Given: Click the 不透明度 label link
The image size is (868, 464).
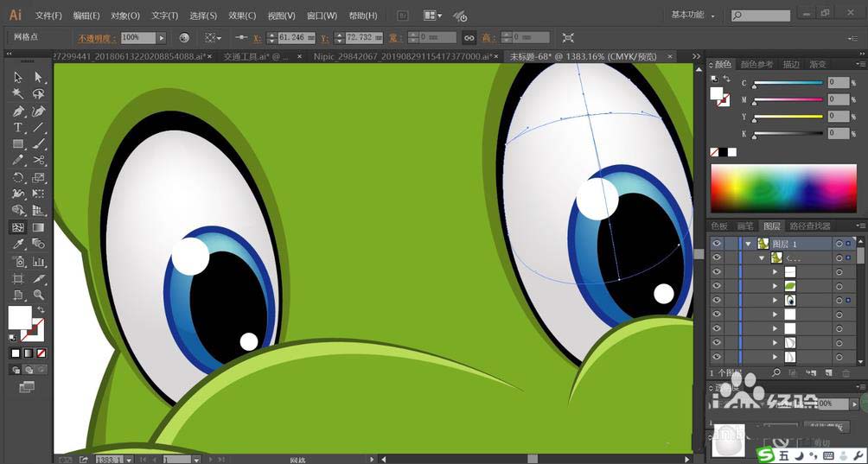Looking at the screenshot, I should coord(97,38).
